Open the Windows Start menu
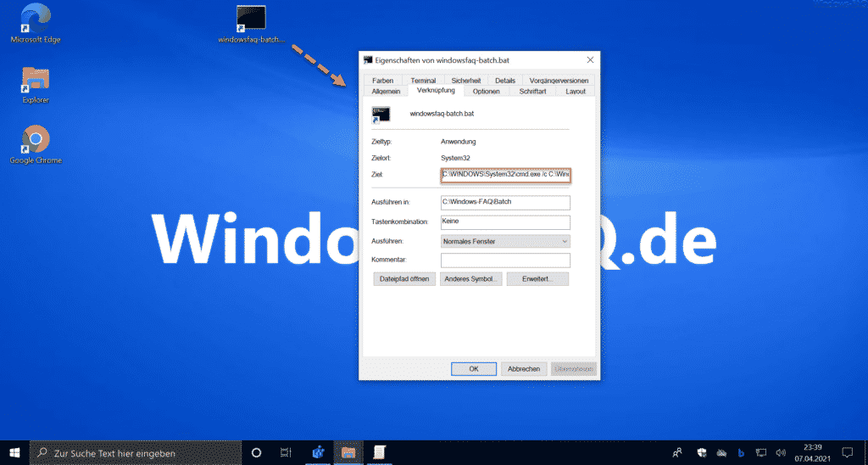This screenshot has height=465, width=868. pyautogui.click(x=14, y=452)
